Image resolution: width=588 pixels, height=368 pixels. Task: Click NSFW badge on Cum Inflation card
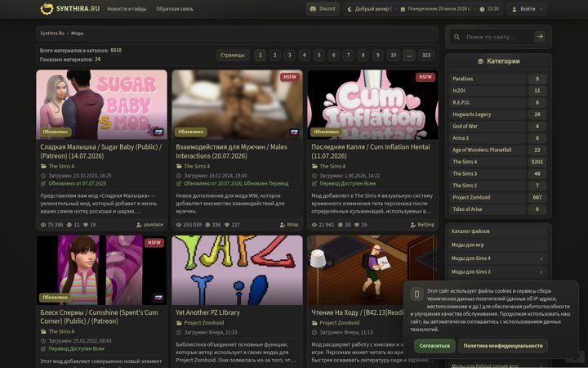[425, 77]
